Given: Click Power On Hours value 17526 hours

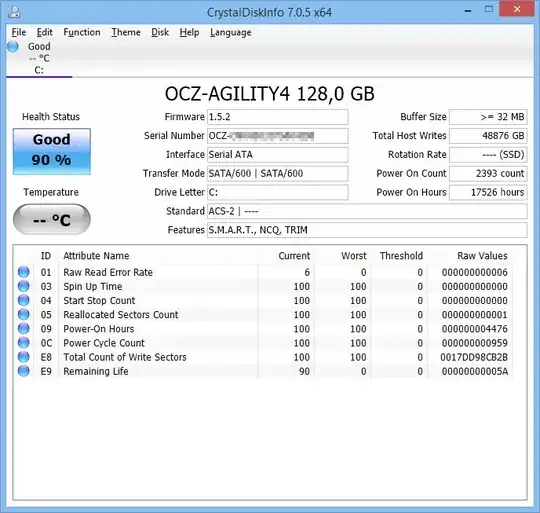Looking at the screenshot, I should tap(488, 192).
